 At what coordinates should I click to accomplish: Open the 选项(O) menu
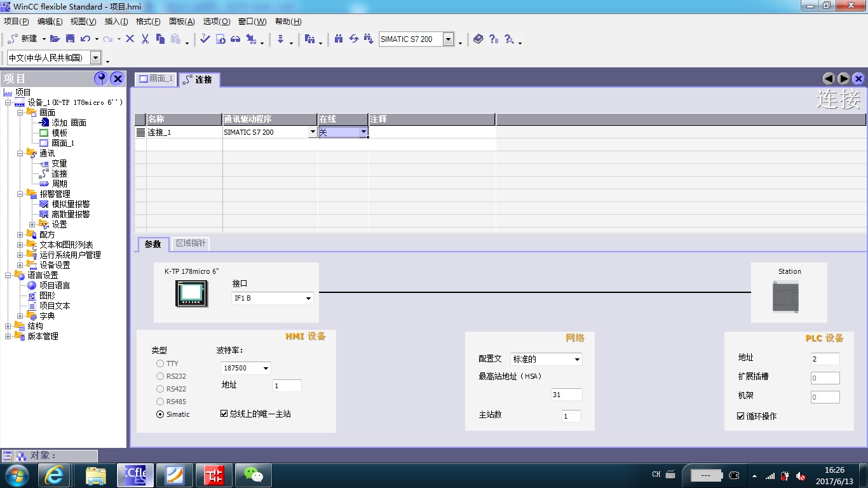tap(216, 22)
